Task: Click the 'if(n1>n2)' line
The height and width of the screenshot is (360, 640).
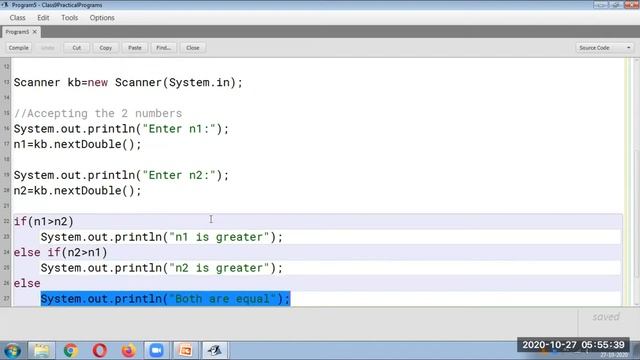Action: click(44, 222)
